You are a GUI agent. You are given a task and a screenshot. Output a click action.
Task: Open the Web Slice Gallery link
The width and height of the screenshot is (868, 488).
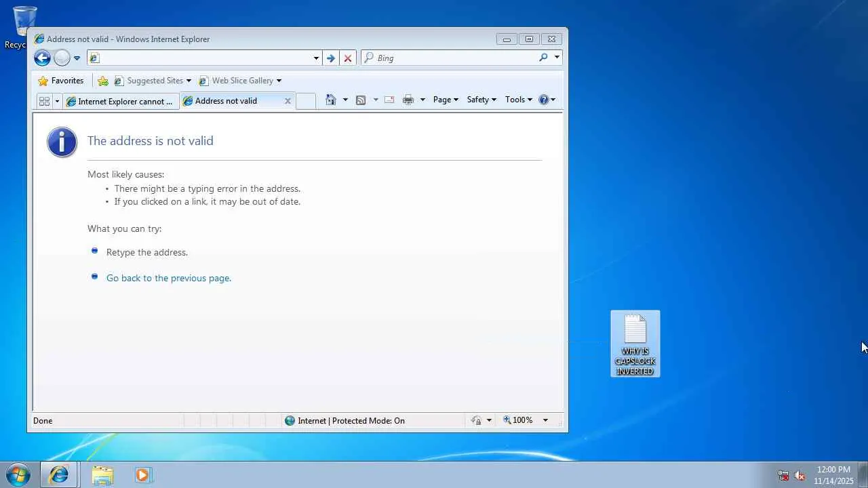coord(240,81)
